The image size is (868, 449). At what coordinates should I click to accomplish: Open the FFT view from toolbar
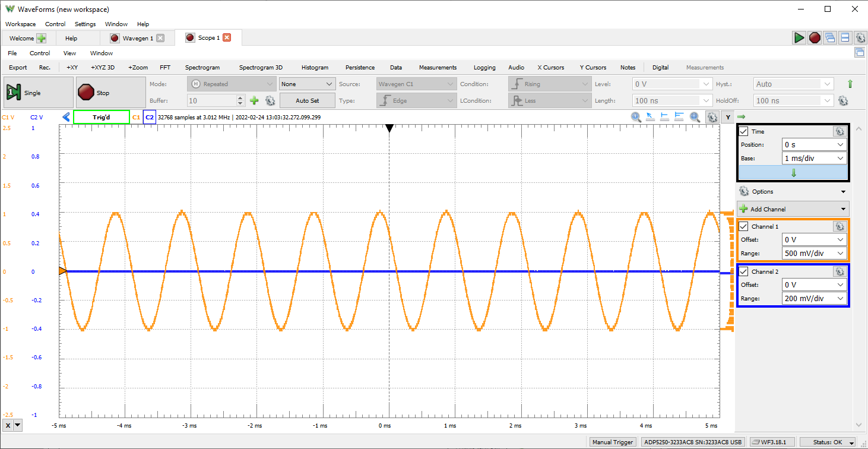[165, 67]
